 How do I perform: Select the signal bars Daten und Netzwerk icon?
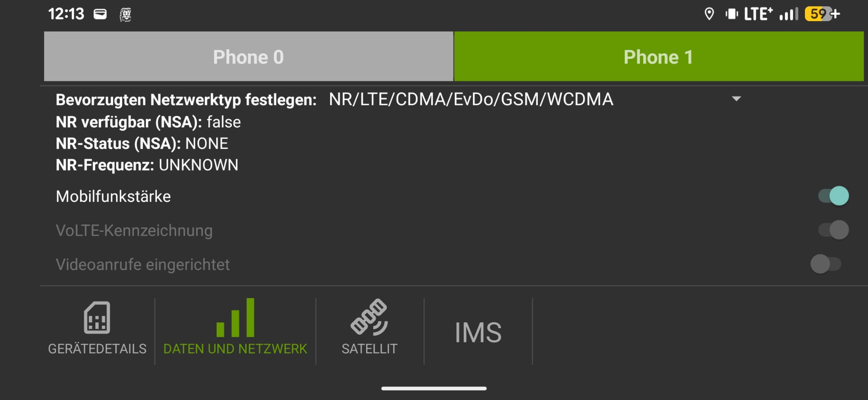coord(235,317)
